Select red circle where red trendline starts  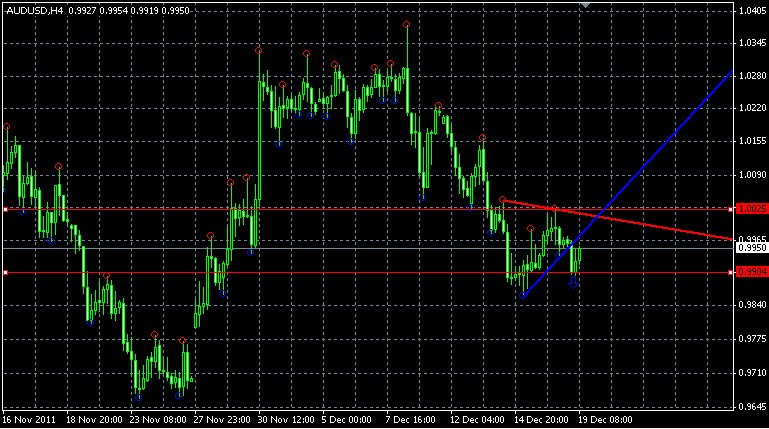coord(502,200)
